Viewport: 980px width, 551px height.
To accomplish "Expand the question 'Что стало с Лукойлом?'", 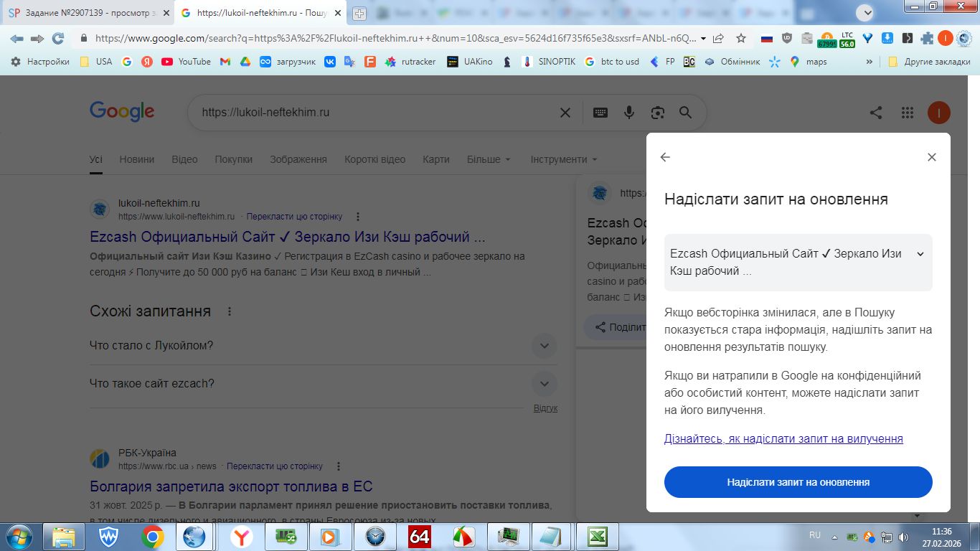I will click(323, 346).
